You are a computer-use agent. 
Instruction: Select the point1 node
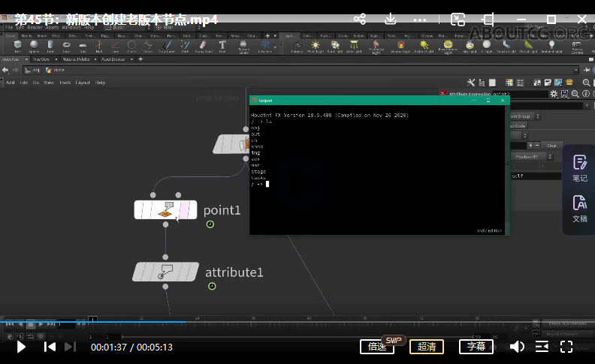click(165, 210)
